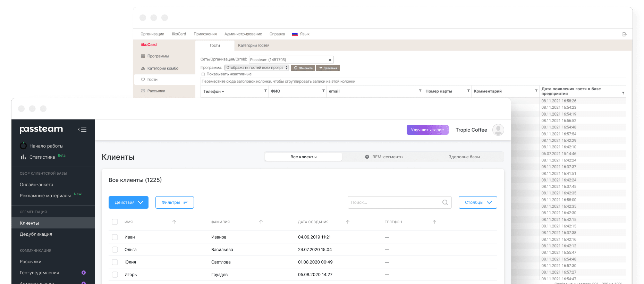Sort by ФАМИЛИЯ column arrow

[x=261, y=222]
